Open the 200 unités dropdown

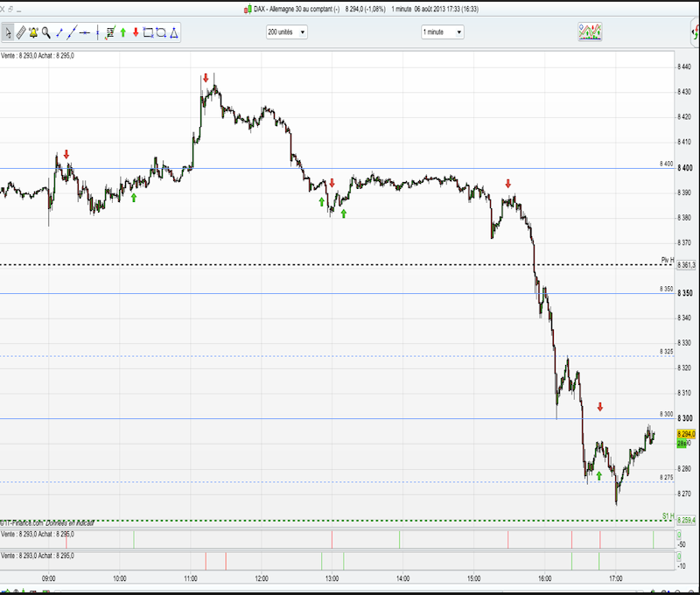point(287,32)
